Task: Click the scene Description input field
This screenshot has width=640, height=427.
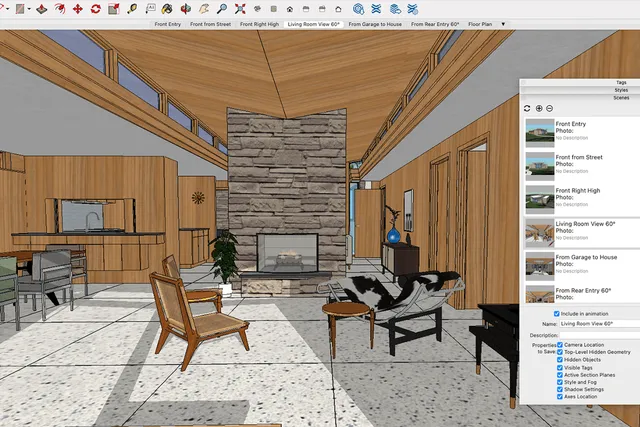Action: [x=599, y=335]
